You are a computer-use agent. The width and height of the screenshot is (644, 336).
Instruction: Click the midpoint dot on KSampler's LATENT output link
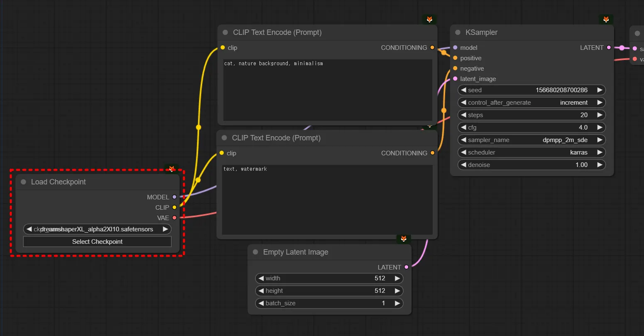click(622, 48)
